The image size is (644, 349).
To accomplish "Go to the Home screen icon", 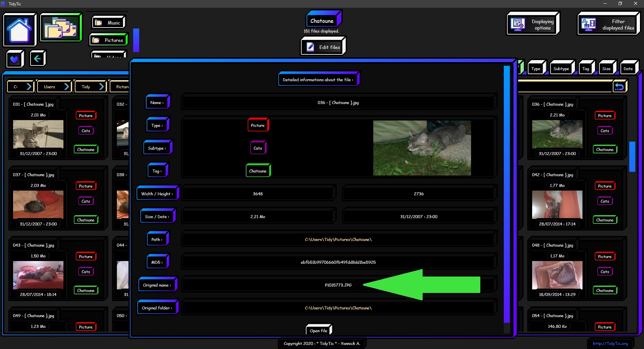I will 19,30.
